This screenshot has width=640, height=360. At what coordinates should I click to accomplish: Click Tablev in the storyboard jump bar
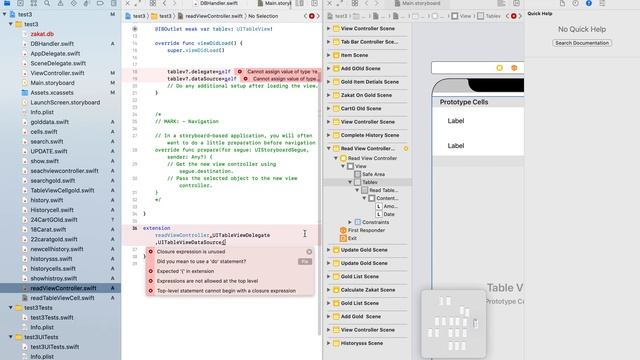pyautogui.click(x=489, y=16)
